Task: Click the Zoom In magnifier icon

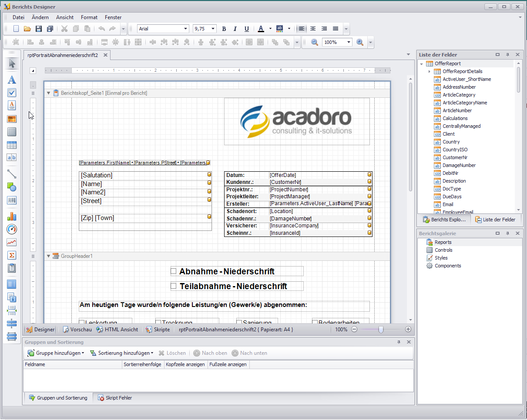Action: [360, 42]
